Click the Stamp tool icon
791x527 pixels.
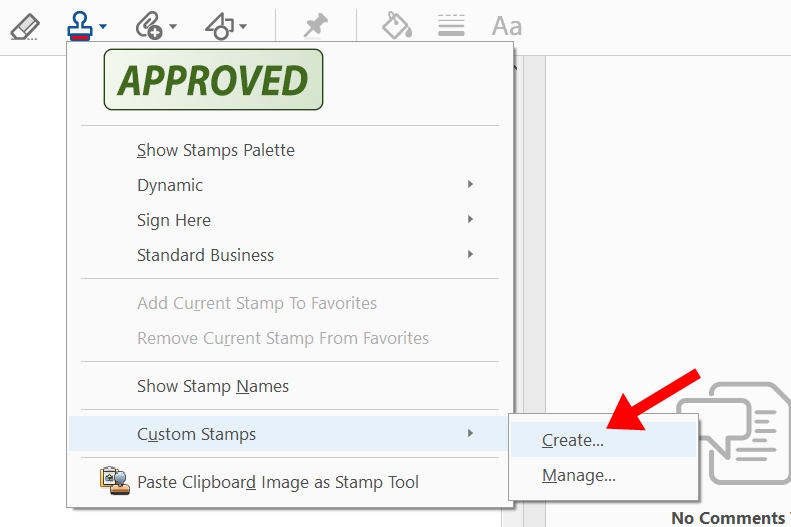pos(80,25)
